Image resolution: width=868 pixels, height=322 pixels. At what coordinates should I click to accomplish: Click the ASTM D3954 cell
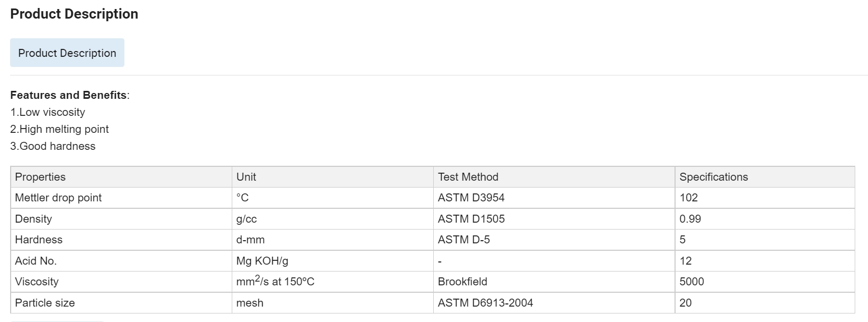tap(471, 198)
